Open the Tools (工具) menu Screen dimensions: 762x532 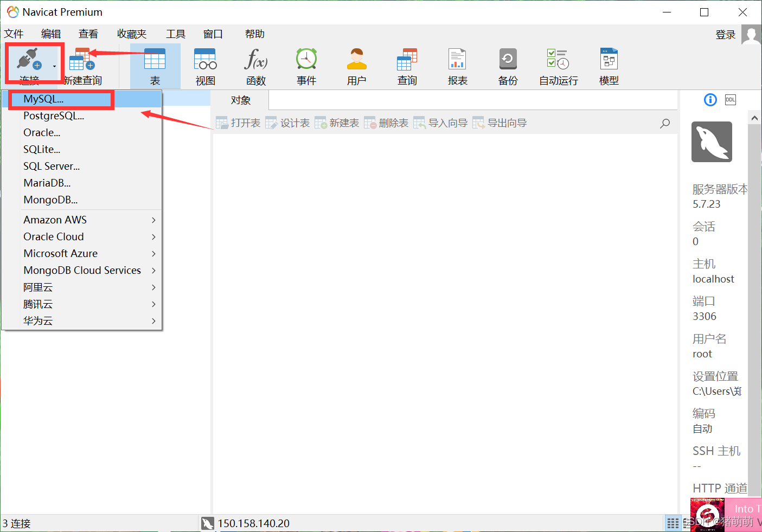pos(176,34)
